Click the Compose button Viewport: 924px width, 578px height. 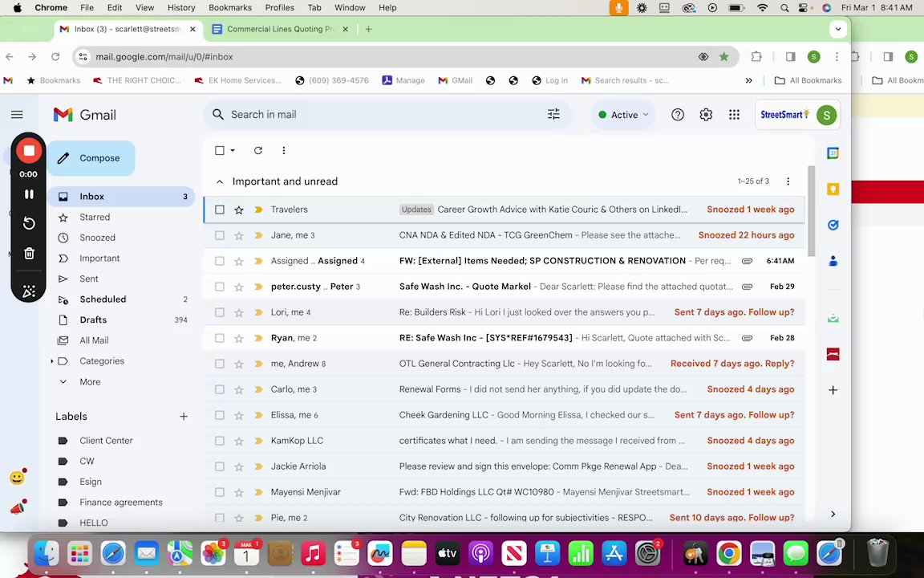pos(91,158)
